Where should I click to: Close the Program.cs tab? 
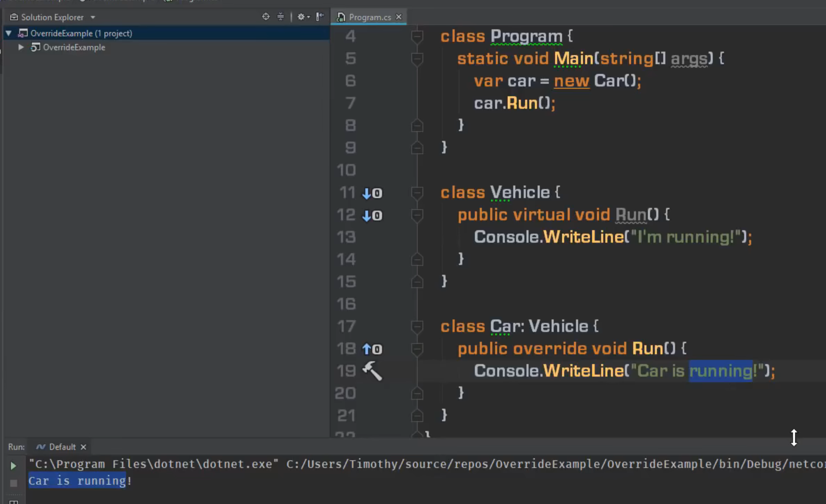pyautogui.click(x=399, y=17)
